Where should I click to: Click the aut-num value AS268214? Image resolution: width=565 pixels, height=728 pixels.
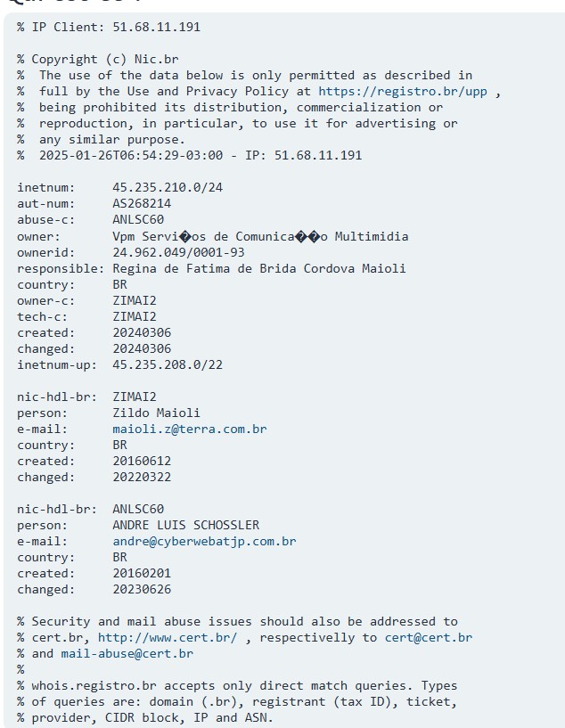coord(142,204)
